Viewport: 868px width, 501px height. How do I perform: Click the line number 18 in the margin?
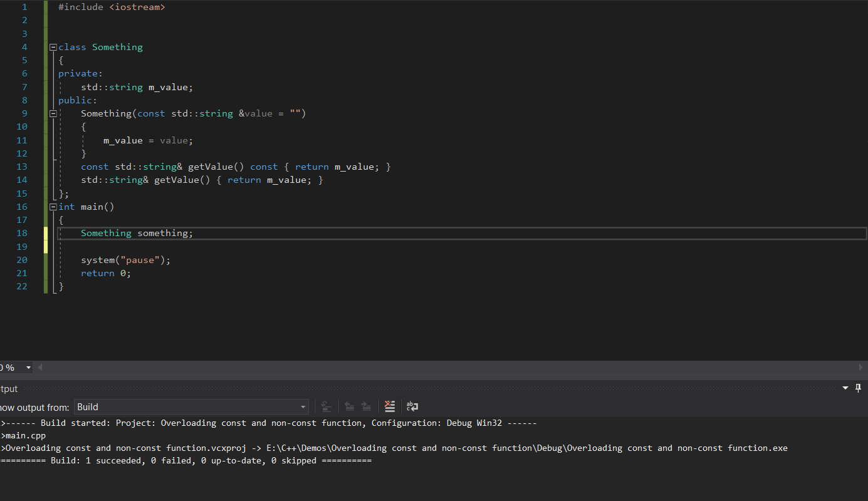(x=22, y=233)
